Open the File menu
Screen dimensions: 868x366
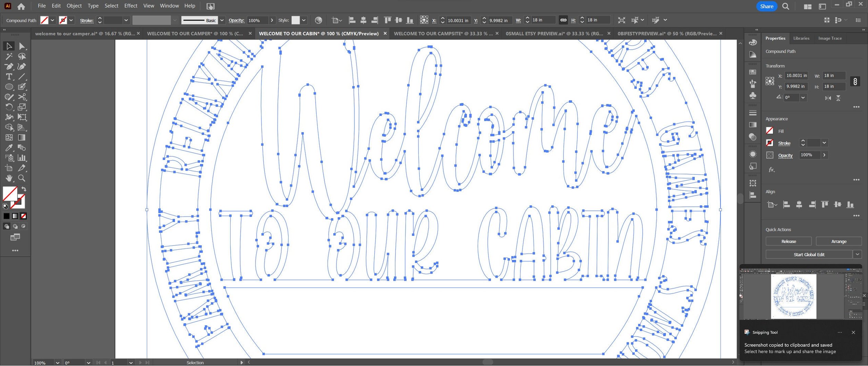click(42, 6)
